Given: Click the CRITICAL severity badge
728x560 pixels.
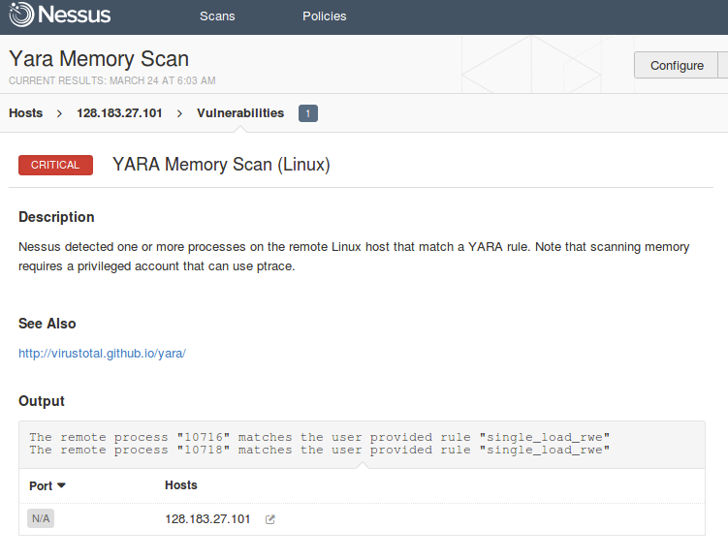Looking at the screenshot, I should [x=55, y=165].
